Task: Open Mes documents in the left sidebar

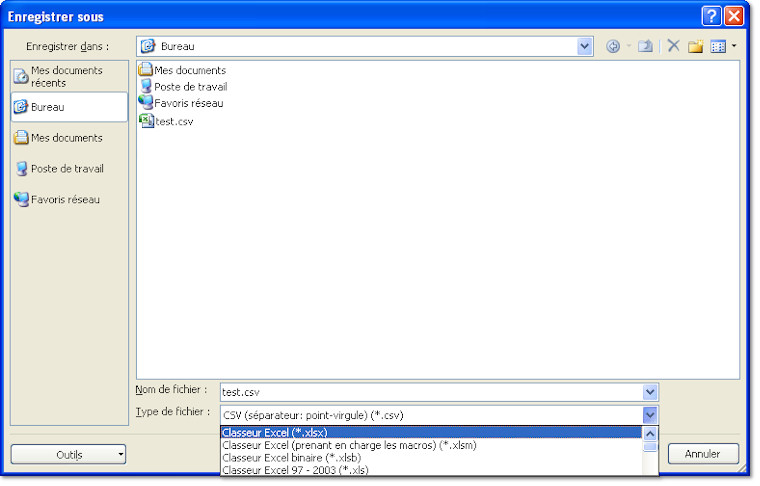Action: [68, 138]
